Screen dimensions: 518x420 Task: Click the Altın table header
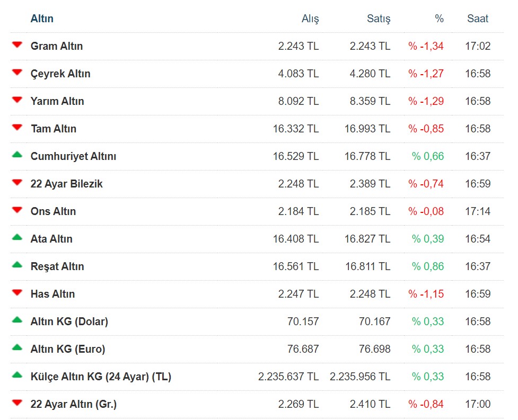click(42, 19)
